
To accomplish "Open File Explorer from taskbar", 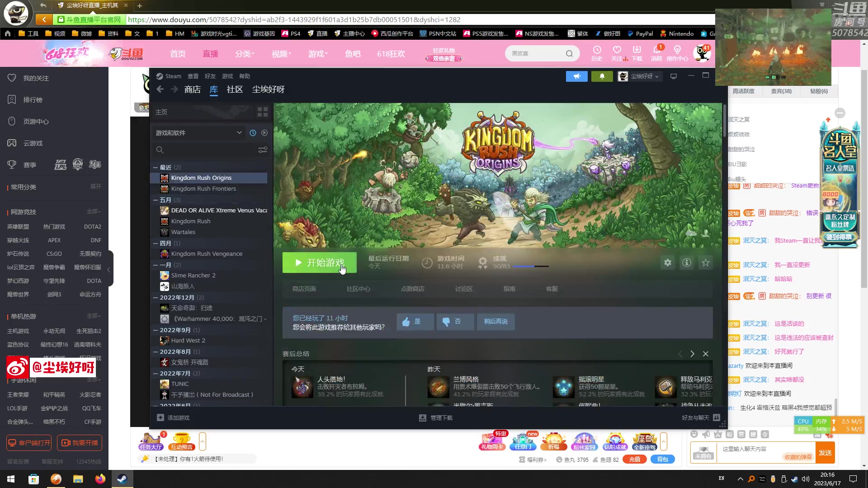I will click(x=78, y=479).
